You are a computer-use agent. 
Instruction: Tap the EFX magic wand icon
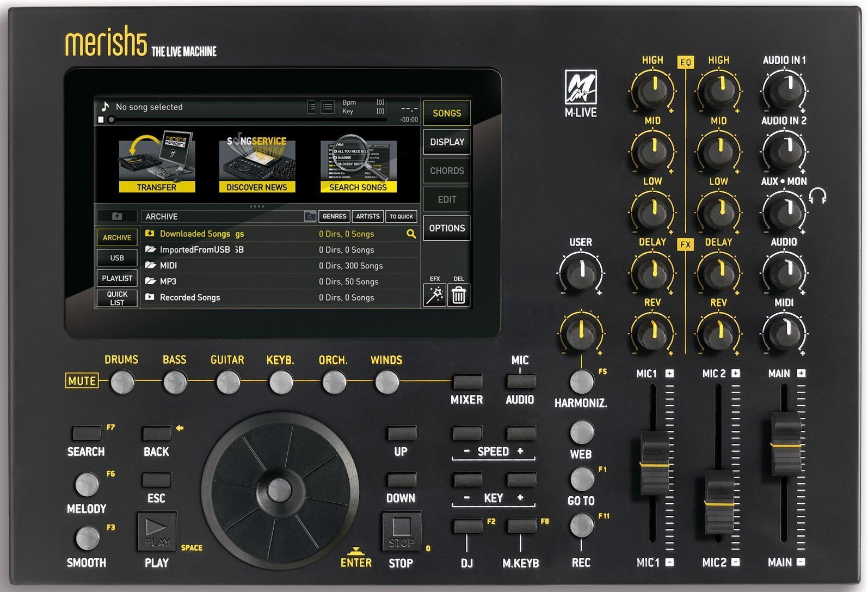click(x=435, y=295)
